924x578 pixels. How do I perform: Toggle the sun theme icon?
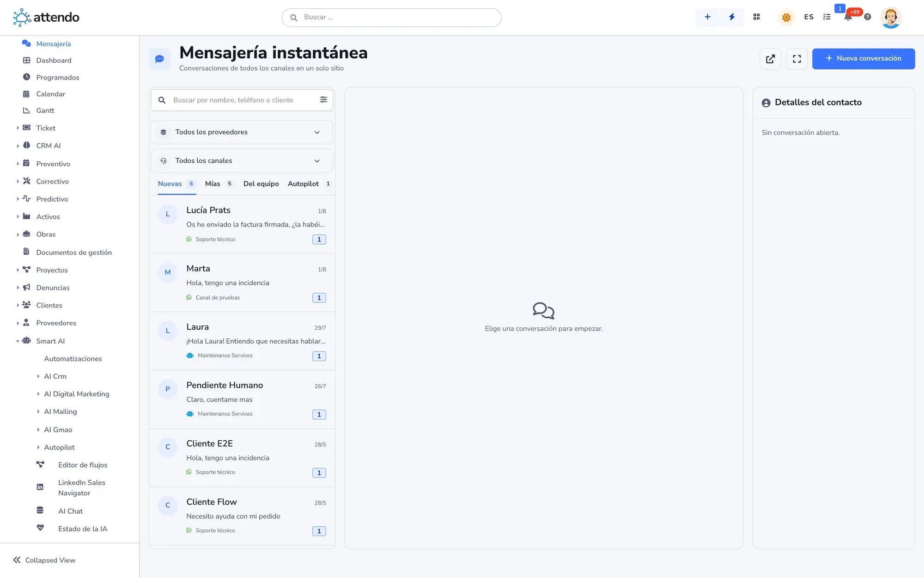[x=786, y=18]
